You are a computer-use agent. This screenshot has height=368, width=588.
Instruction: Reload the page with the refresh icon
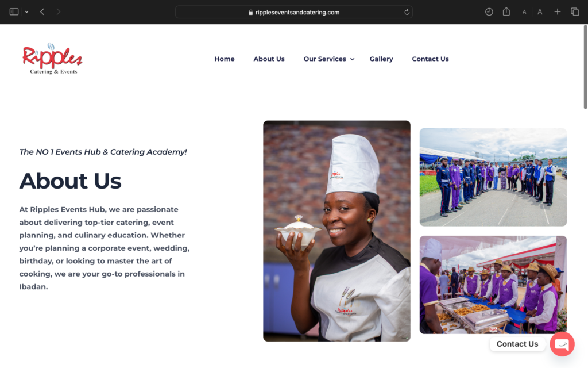point(407,12)
